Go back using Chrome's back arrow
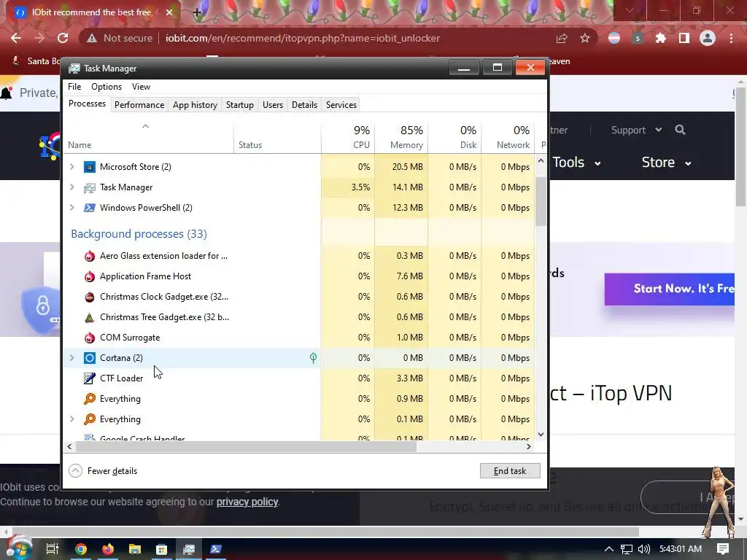The height and width of the screenshot is (560, 747). tap(16, 38)
